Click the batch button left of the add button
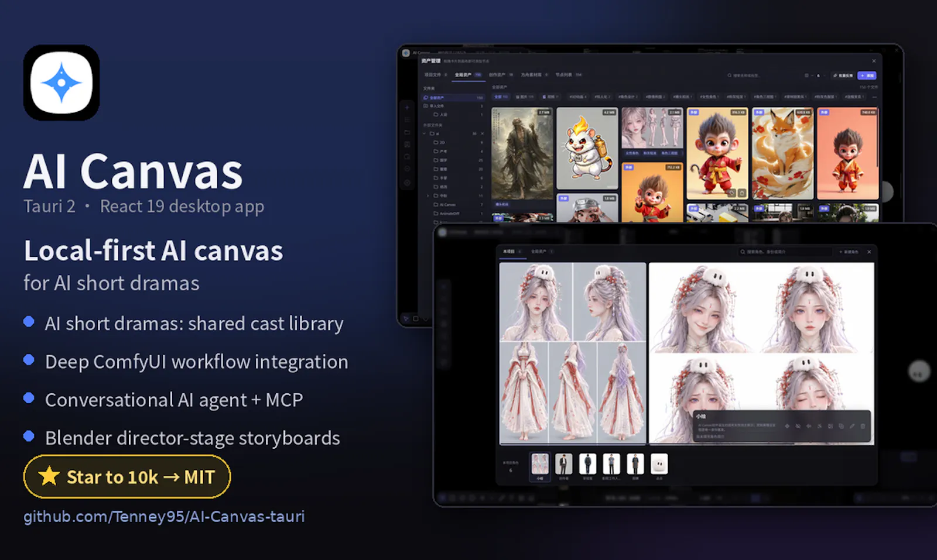The width and height of the screenshot is (937, 560). [x=843, y=75]
